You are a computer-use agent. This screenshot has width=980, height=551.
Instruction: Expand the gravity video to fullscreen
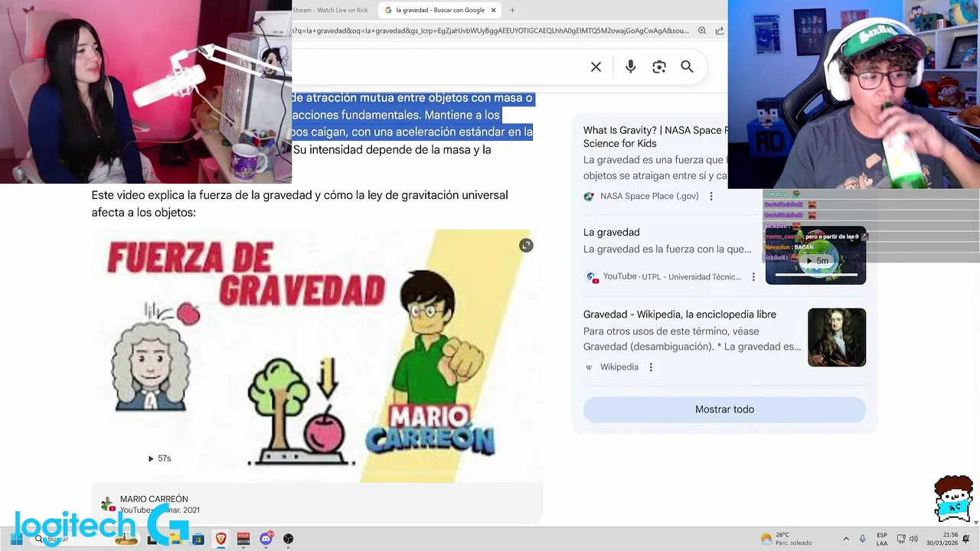(525, 245)
